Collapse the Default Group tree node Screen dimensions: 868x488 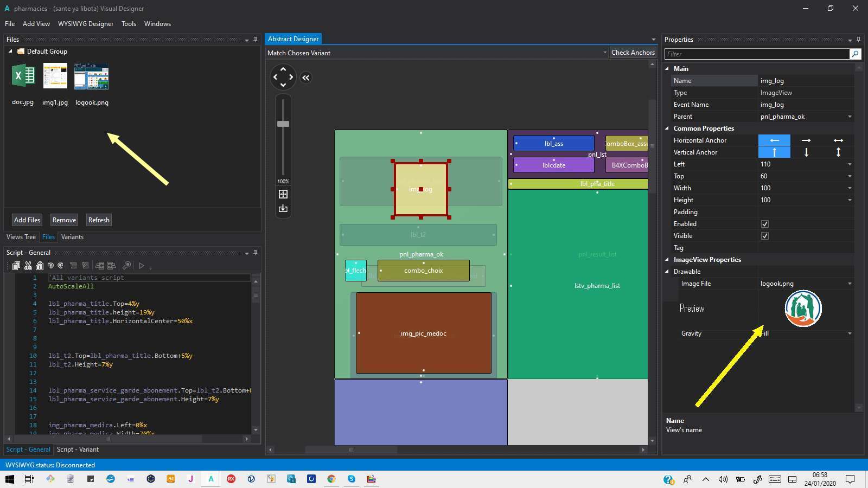pos(10,52)
